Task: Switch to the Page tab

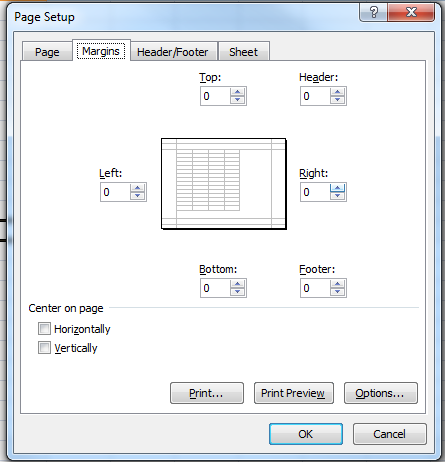Action: 47,52
